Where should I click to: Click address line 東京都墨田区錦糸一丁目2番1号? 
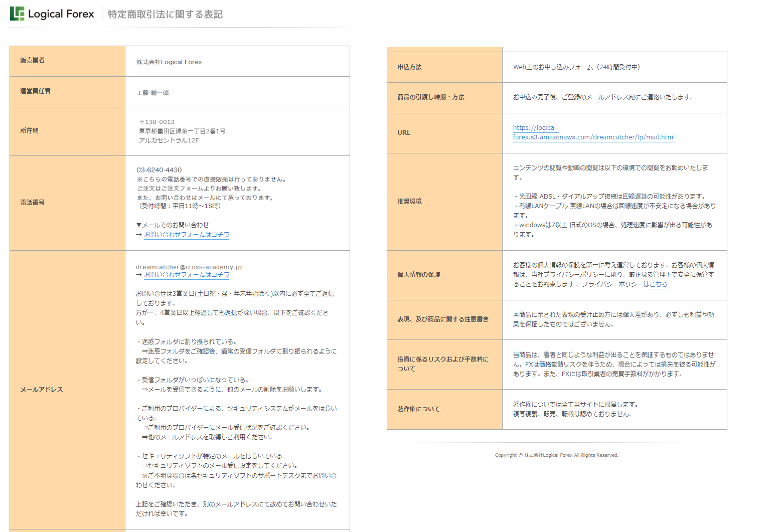(182, 131)
